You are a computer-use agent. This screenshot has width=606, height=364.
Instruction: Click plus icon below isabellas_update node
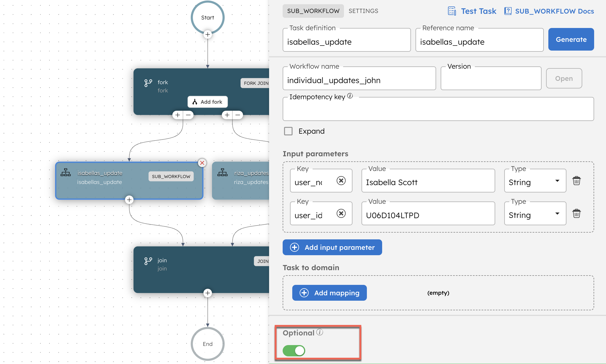click(x=129, y=200)
